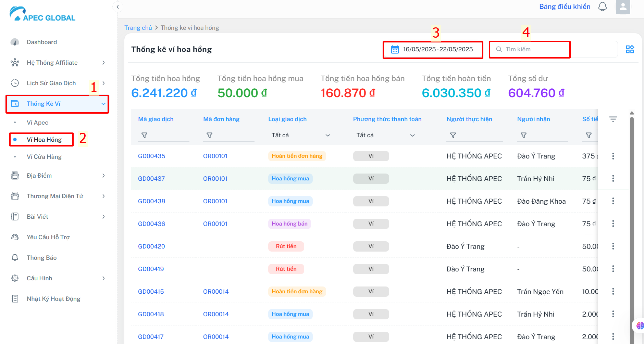Open the user avatar profile icon

pyautogui.click(x=623, y=7)
